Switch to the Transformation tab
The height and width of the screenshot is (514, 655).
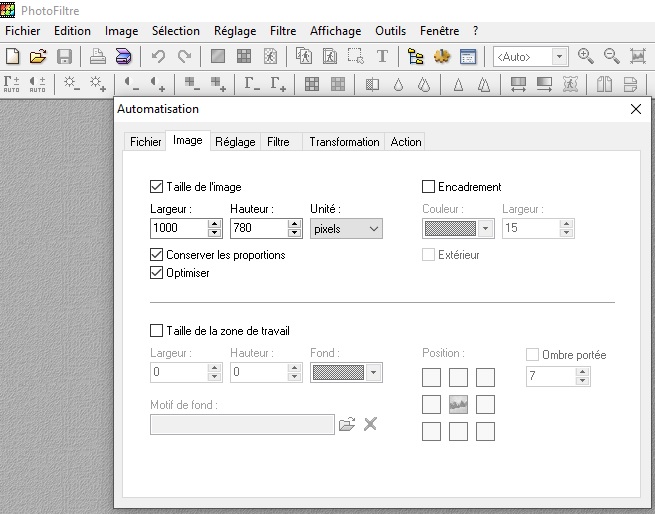click(x=344, y=142)
